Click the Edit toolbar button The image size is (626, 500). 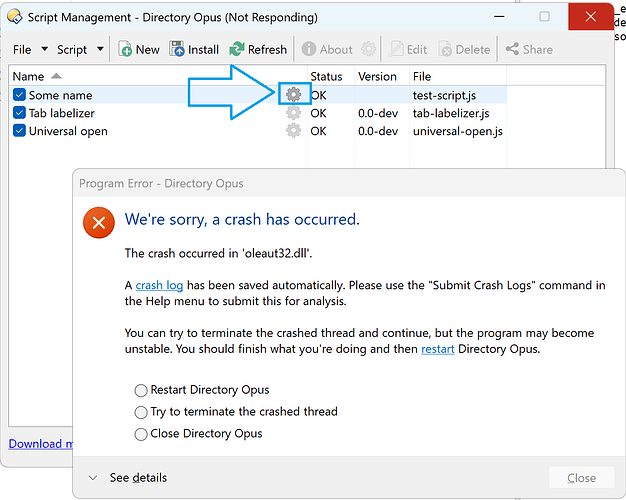coord(408,50)
